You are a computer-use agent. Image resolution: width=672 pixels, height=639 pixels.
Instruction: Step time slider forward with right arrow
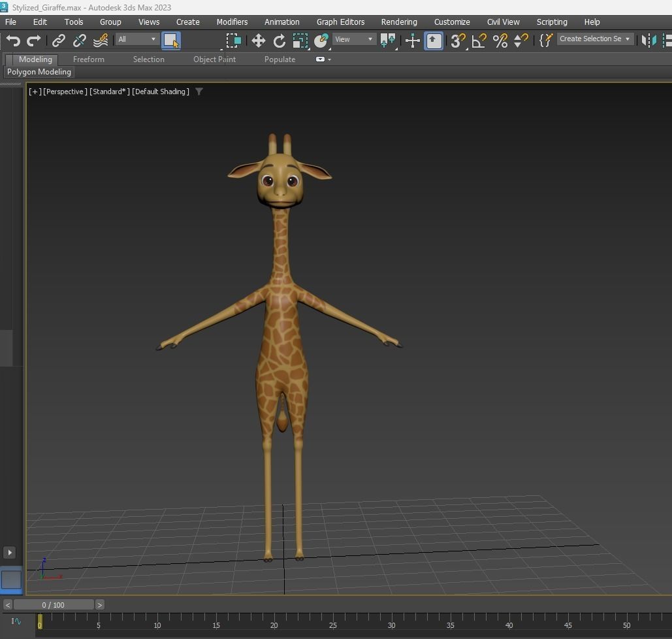(x=99, y=604)
